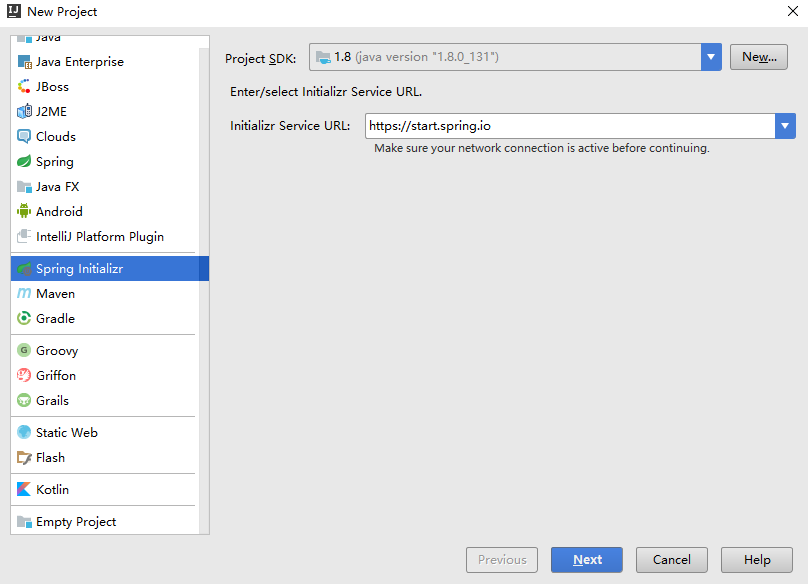This screenshot has height=584, width=808.
Task: Click the Cancel button
Action: pos(671,560)
